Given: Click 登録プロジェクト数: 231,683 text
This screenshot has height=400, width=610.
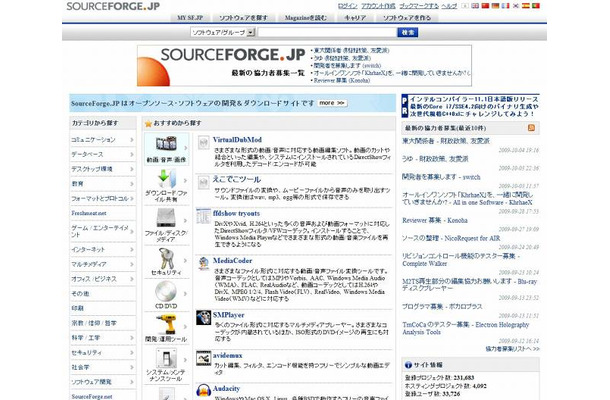Looking at the screenshot, I should pyautogui.click(x=440, y=378).
